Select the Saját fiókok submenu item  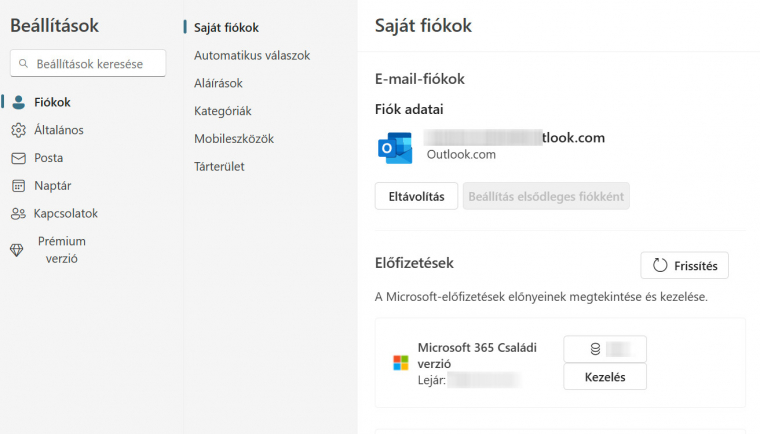(x=226, y=28)
